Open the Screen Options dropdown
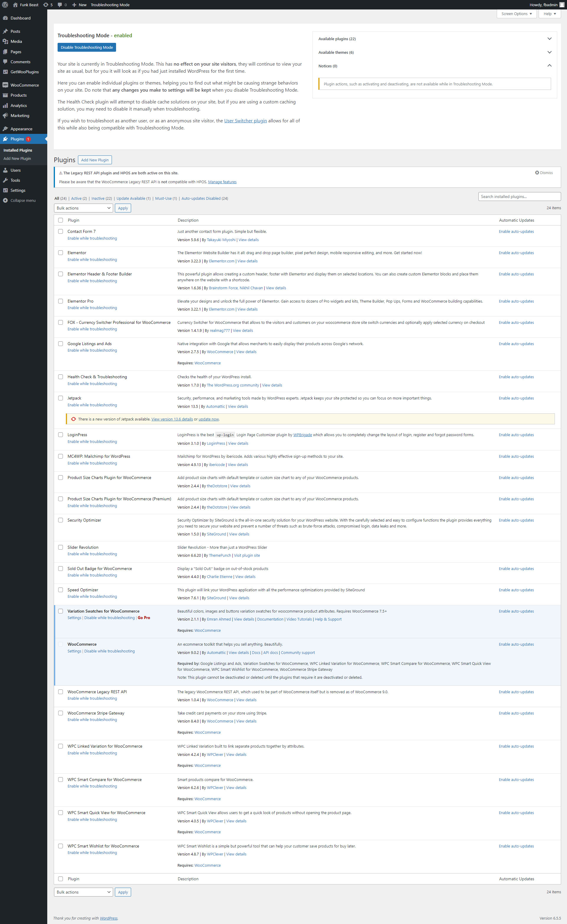 [x=517, y=14]
